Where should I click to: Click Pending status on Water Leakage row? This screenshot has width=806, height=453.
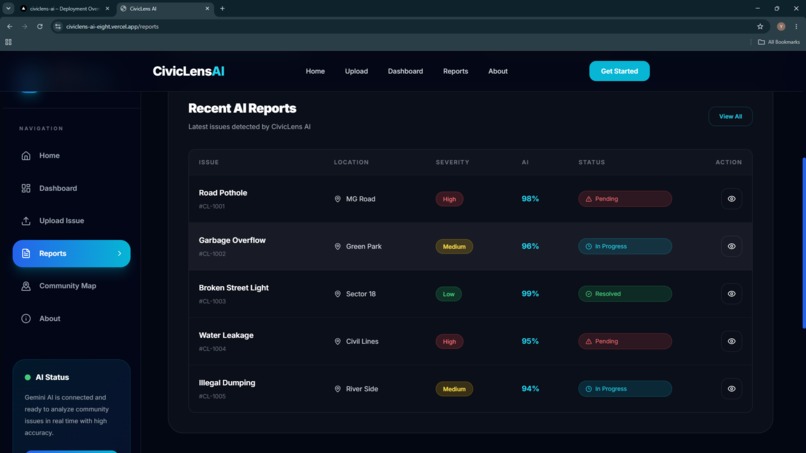pos(625,341)
